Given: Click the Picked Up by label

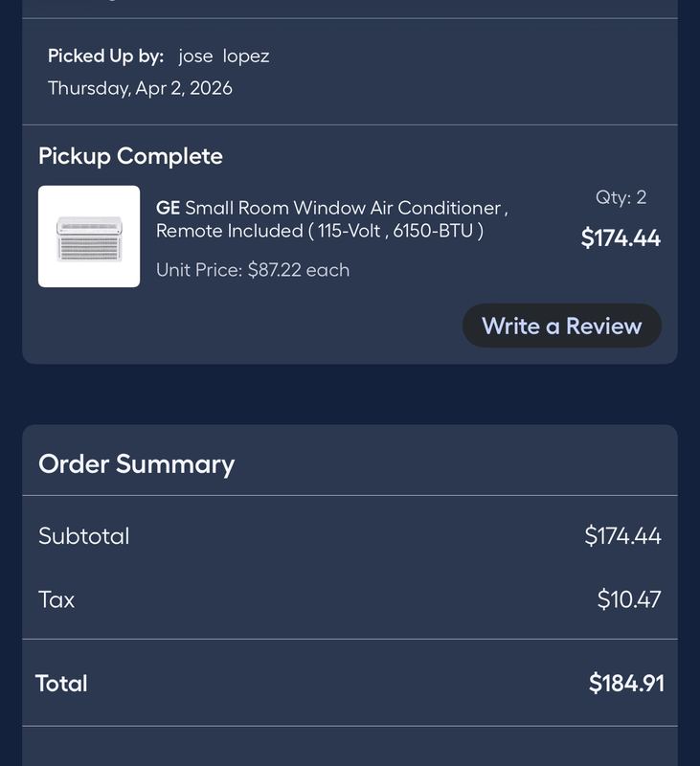Looking at the screenshot, I should 105,56.
